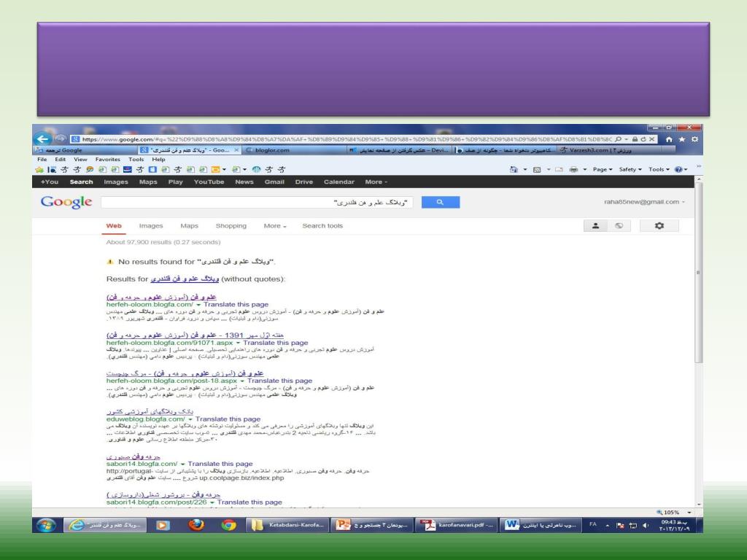747x560 pixels.
Task: Expand More beside the Shopping tab
Action: pos(275,226)
